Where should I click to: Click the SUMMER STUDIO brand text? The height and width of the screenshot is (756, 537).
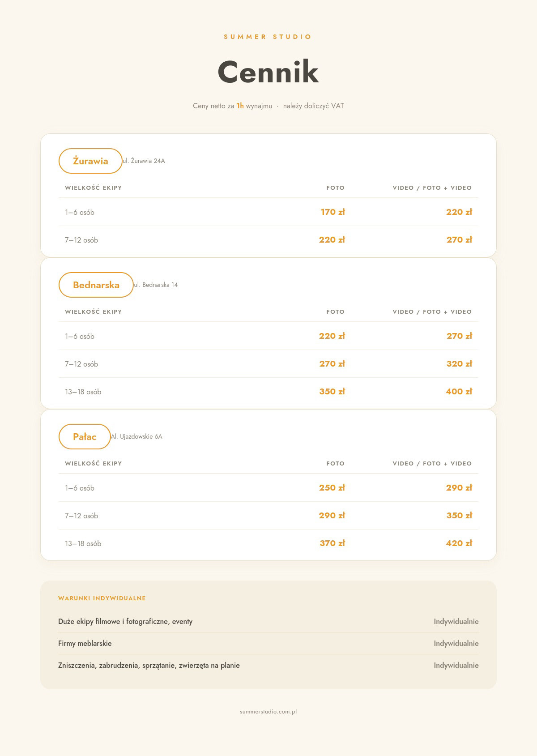point(268,37)
